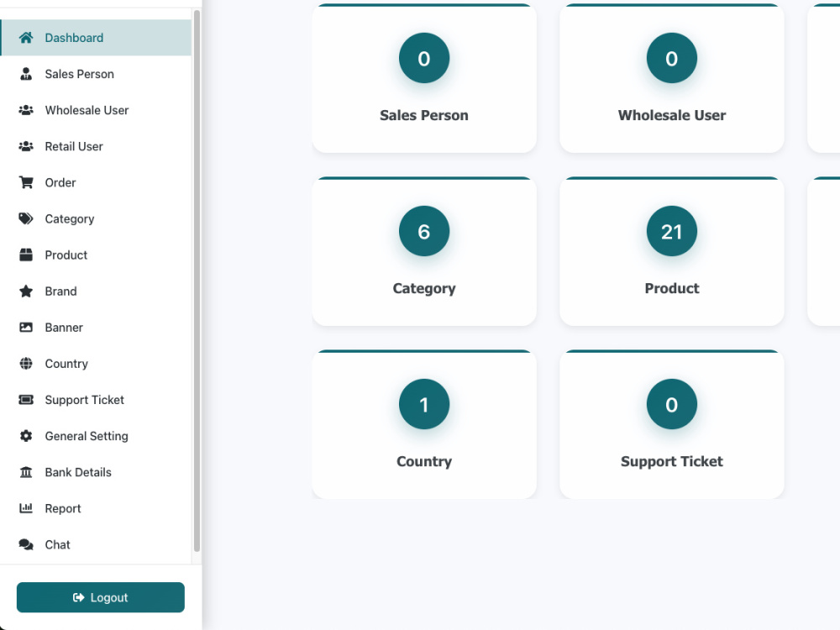Image resolution: width=840 pixels, height=630 pixels.
Task: Open Support Ticket in the sidebar
Action: click(x=96, y=400)
